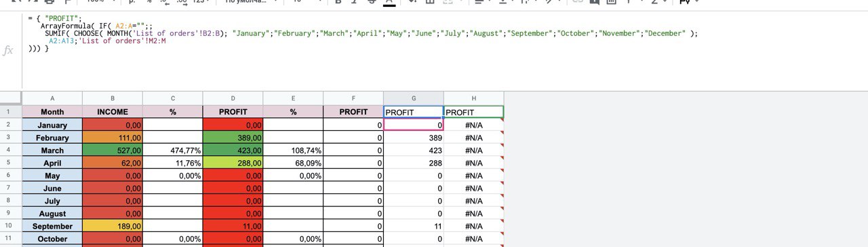Click the PROFIT header in column D
868x247 pixels.
pos(233,112)
